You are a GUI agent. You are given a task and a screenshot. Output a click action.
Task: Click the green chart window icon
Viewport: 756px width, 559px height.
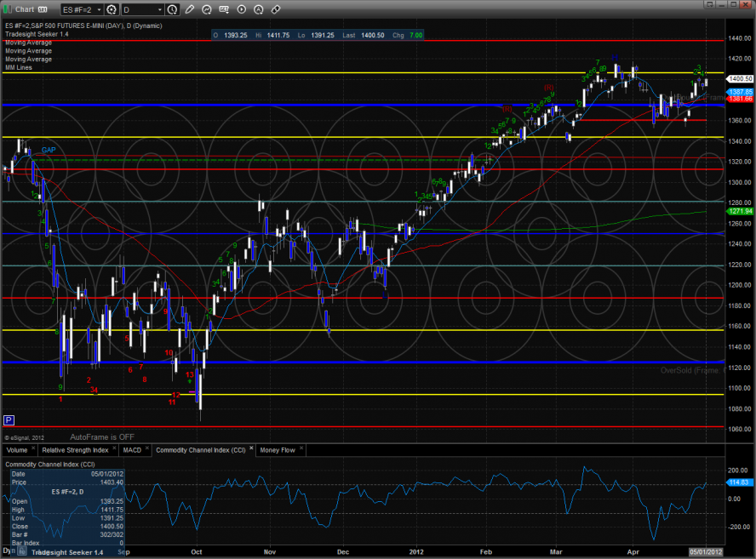(x=8, y=9)
